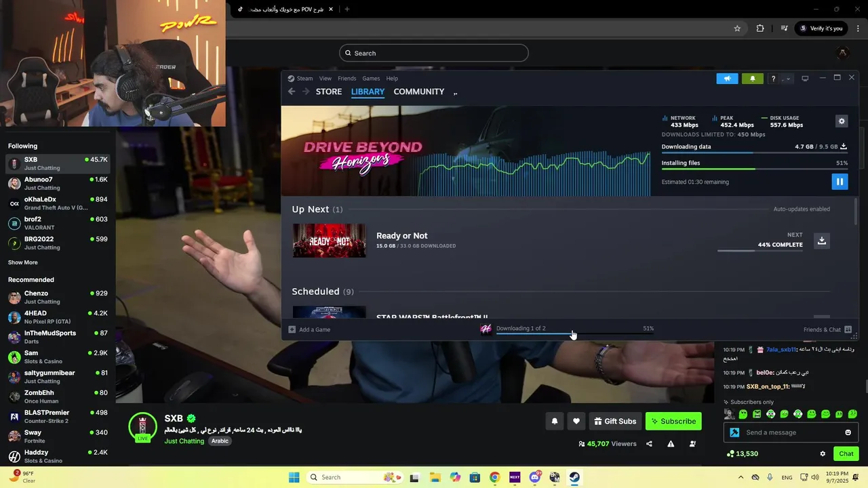Start Ready or Not download now
This screenshot has width=868, height=488.
click(x=821, y=241)
